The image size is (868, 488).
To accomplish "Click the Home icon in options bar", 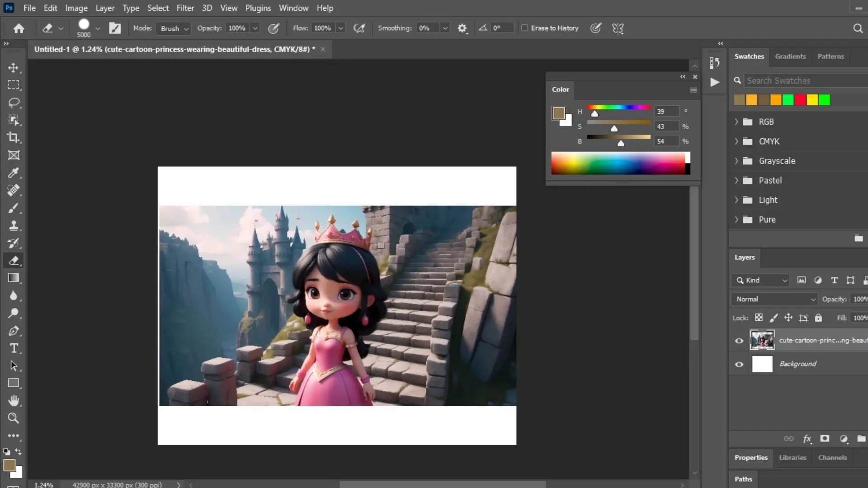I will tap(19, 28).
